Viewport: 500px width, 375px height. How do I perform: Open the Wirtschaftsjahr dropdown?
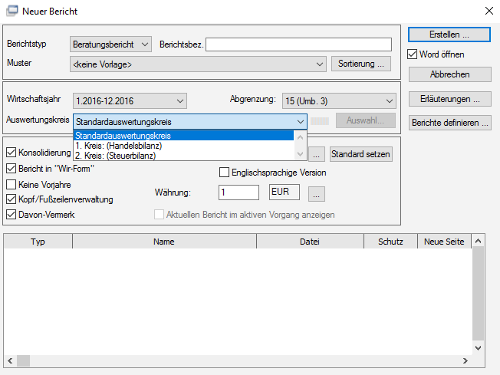(130, 101)
